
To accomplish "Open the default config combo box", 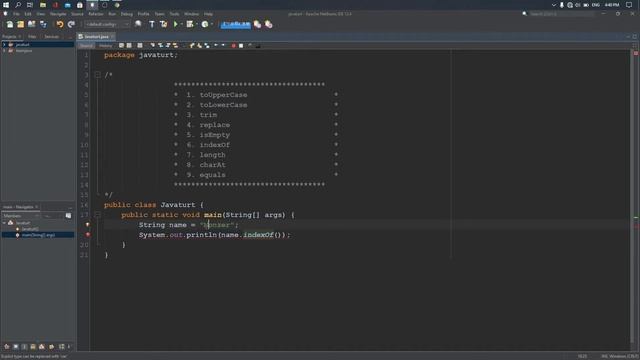I will (107, 24).
